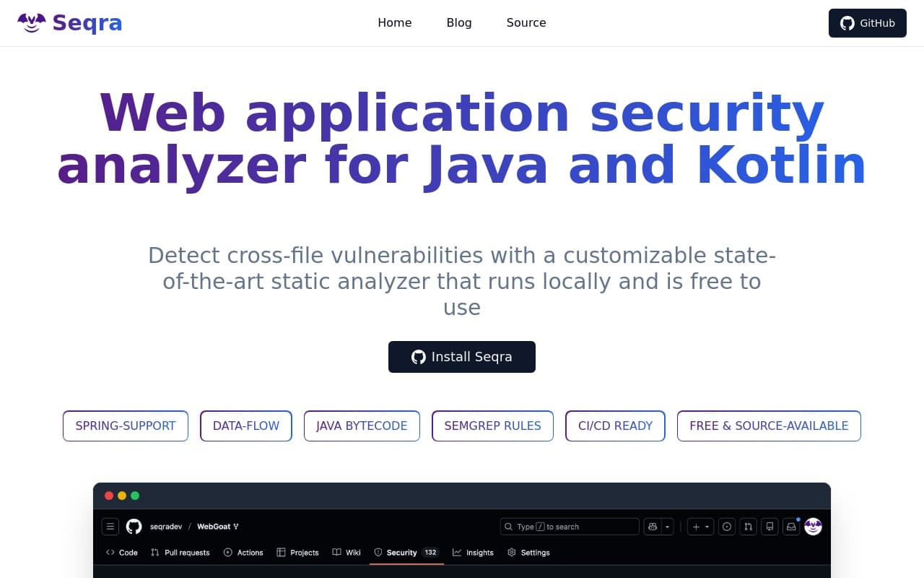Click the Seqra bat logo
The height and width of the screenshot is (578, 924).
point(32,23)
